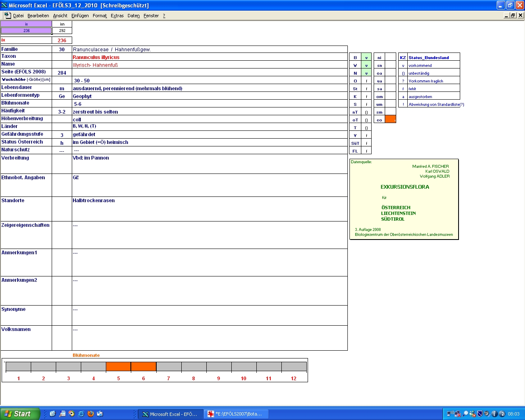The width and height of the screenshot is (525, 420).
Task: Click the last quick launch icon after Firefox
Action: point(100,414)
